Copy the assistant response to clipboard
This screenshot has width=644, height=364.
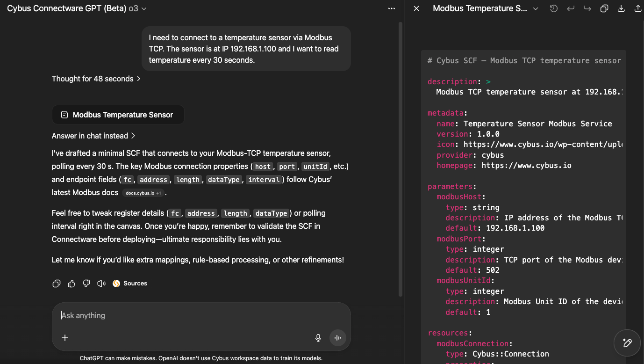[x=57, y=284]
